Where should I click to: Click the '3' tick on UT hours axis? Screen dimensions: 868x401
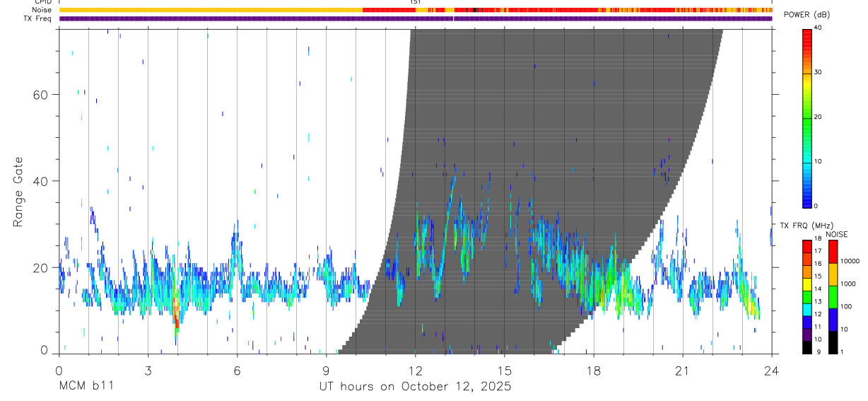[x=148, y=371]
